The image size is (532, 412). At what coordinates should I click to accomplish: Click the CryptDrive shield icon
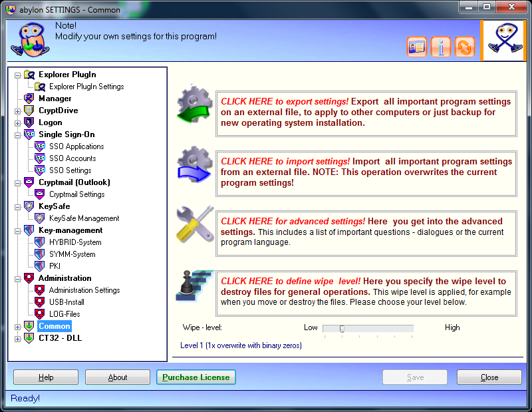tap(29, 110)
